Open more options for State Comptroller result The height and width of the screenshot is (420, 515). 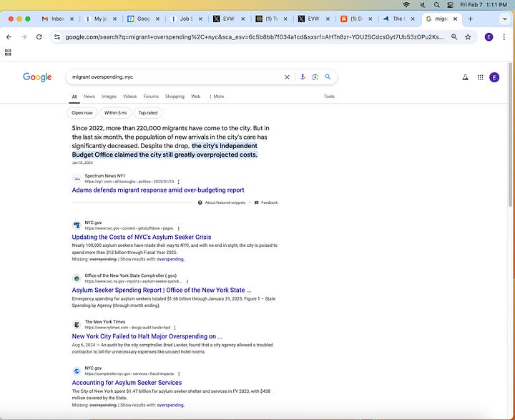(x=187, y=281)
